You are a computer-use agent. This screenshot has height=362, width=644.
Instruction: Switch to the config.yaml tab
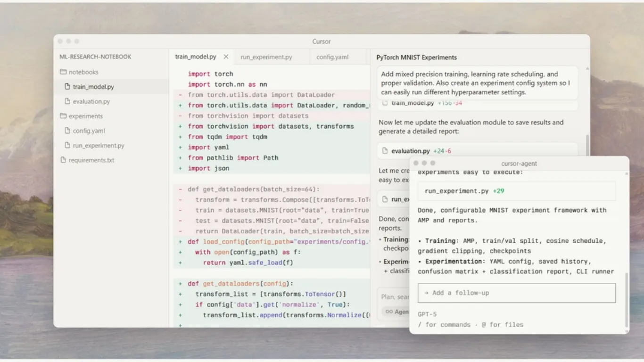click(332, 57)
